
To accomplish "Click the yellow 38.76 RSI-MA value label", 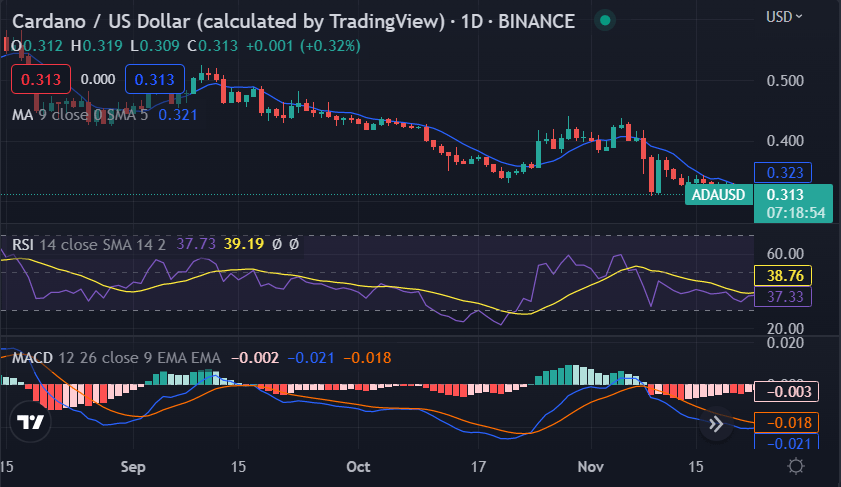I will (783, 276).
